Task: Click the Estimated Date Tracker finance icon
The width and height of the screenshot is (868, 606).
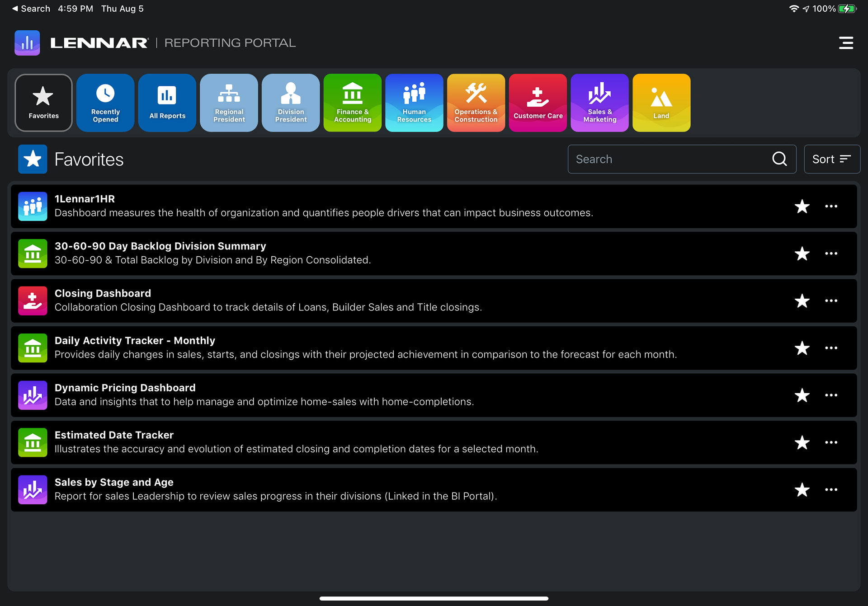Action: (x=33, y=442)
